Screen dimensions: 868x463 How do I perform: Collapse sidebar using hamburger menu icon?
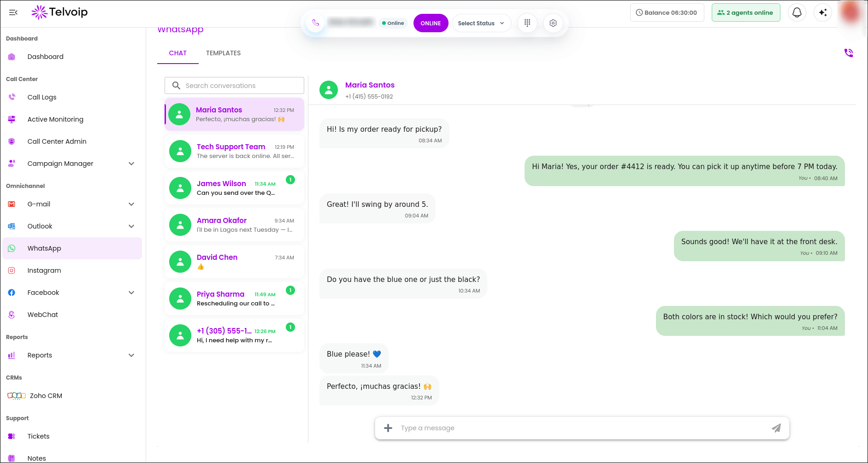pos(13,12)
